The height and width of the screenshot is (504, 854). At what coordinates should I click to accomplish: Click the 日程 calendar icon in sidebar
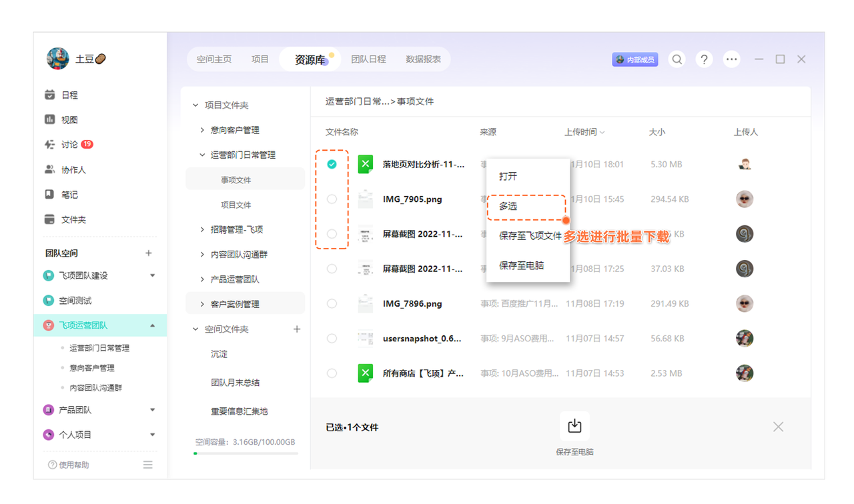tap(50, 95)
